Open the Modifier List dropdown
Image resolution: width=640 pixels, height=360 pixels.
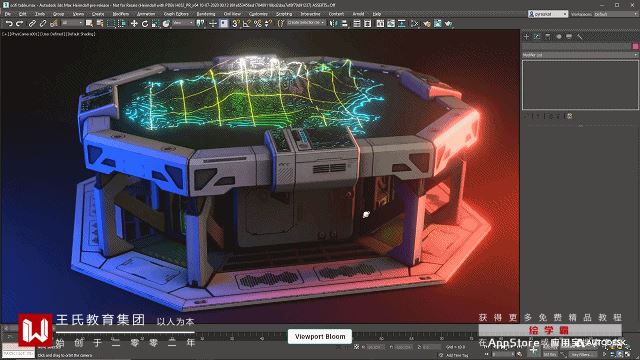click(x=580, y=55)
